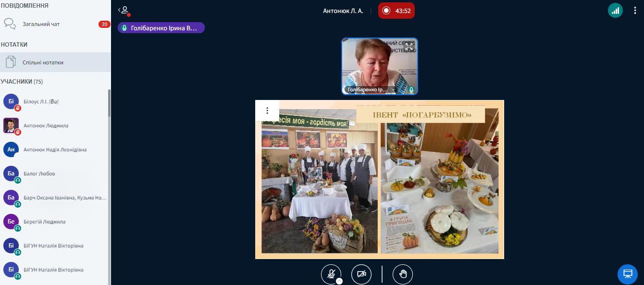Screen dimensions: 644x285
Task: Hide the users and messages panel
Action: point(124,11)
